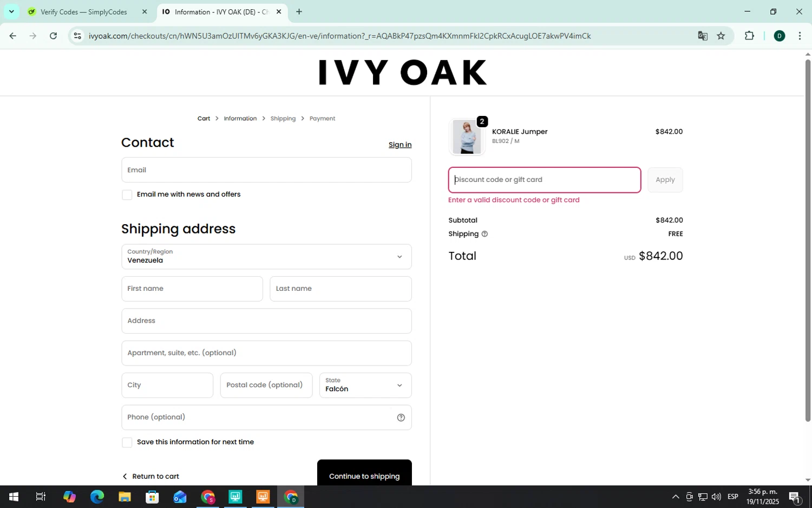Click the page vertical scrollbar

click(x=808, y=240)
